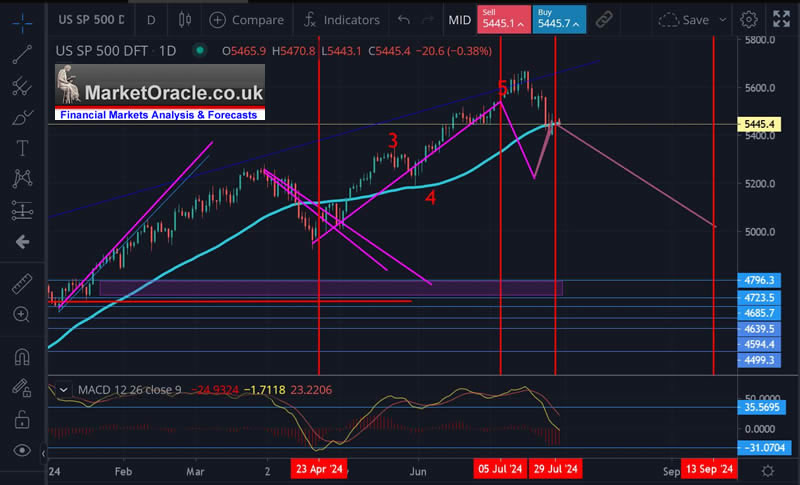Select the brush drawing tool
The image size is (800, 485).
pyautogui.click(x=22, y=118)
